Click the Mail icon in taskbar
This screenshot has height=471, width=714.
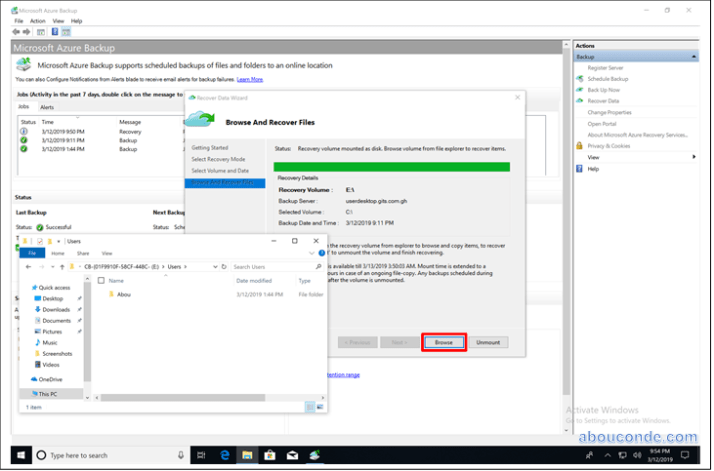point(291,455)
